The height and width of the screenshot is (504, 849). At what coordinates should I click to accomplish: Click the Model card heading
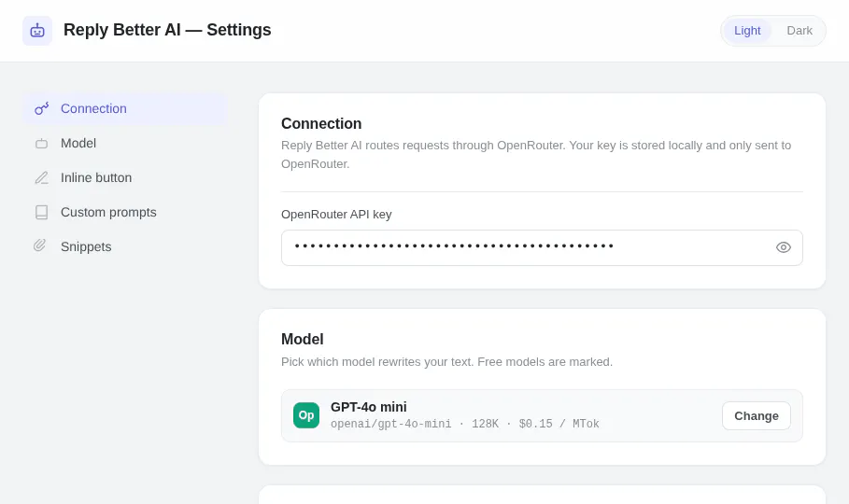click(302, 340)
